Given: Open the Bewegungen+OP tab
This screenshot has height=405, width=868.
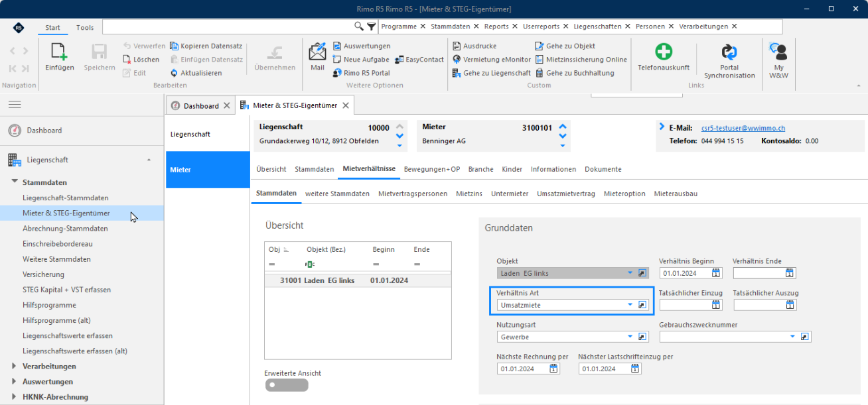Looking at the screenshot, I should [x=432, y=169].
